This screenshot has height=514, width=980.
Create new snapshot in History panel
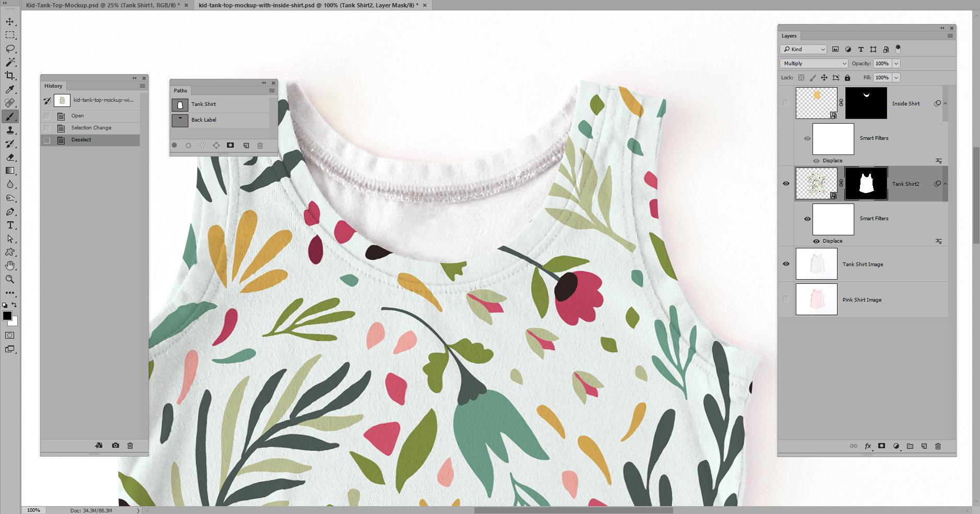[115, 446]
